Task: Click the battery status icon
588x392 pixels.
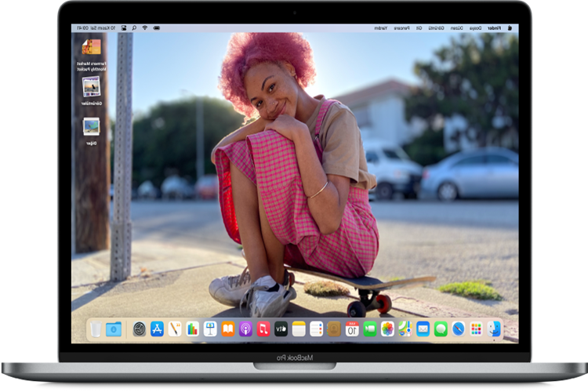Action: pos(157,28)
